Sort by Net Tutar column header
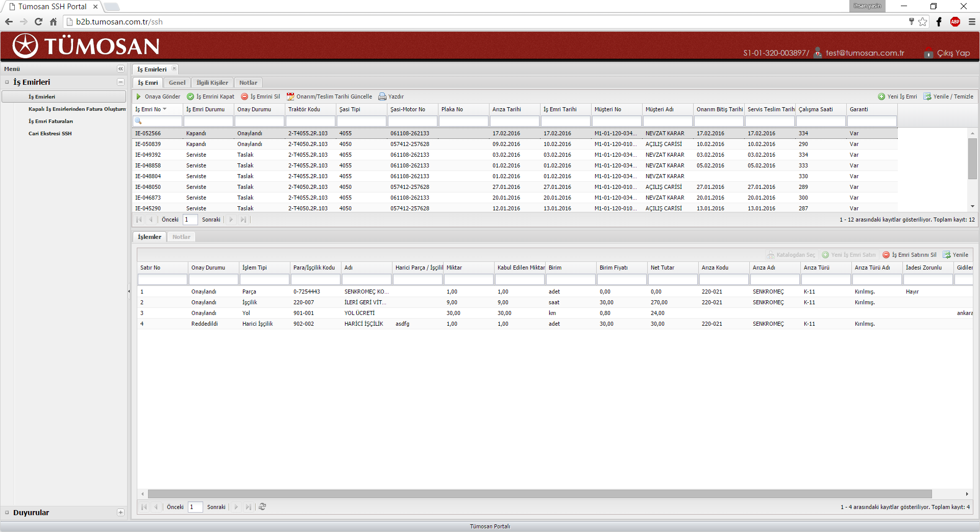This screenshot has height=532, width=980. (x=673, y=268)
